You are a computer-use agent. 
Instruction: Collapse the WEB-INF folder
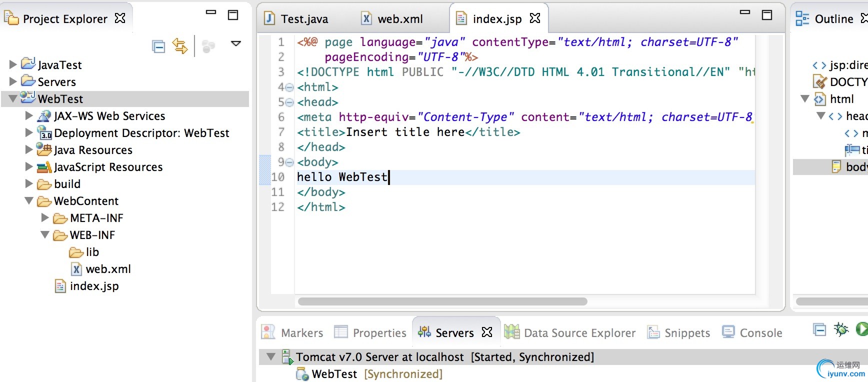tap(45, 234)
